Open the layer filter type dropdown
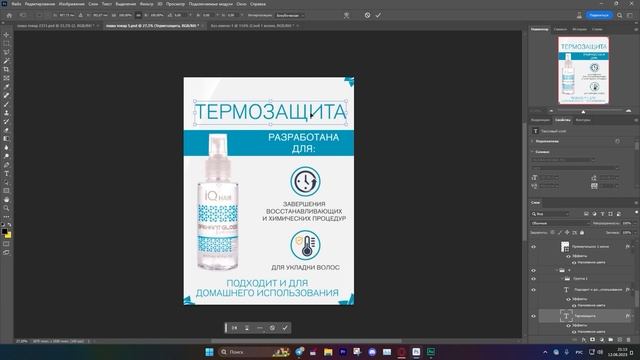640x360 pixels. click(550, 214)
